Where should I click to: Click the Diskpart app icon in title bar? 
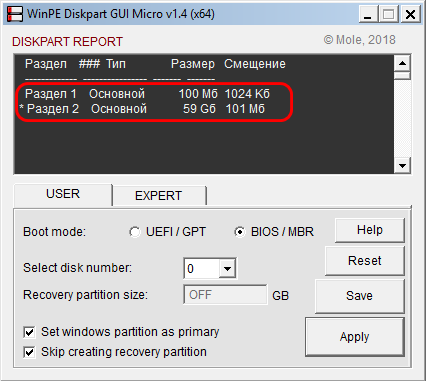(x=15, y=14)
